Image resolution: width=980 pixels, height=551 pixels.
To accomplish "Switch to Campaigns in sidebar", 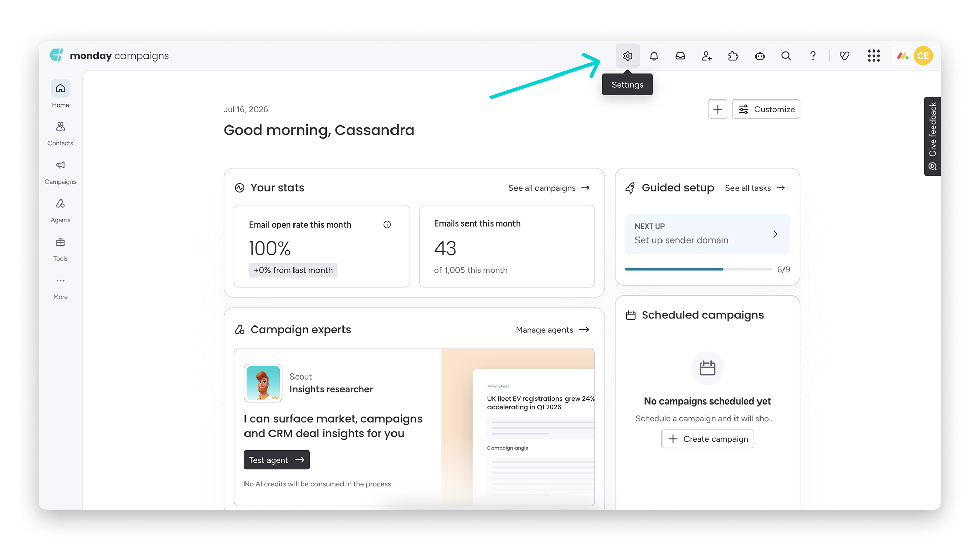I will (60, 172).
